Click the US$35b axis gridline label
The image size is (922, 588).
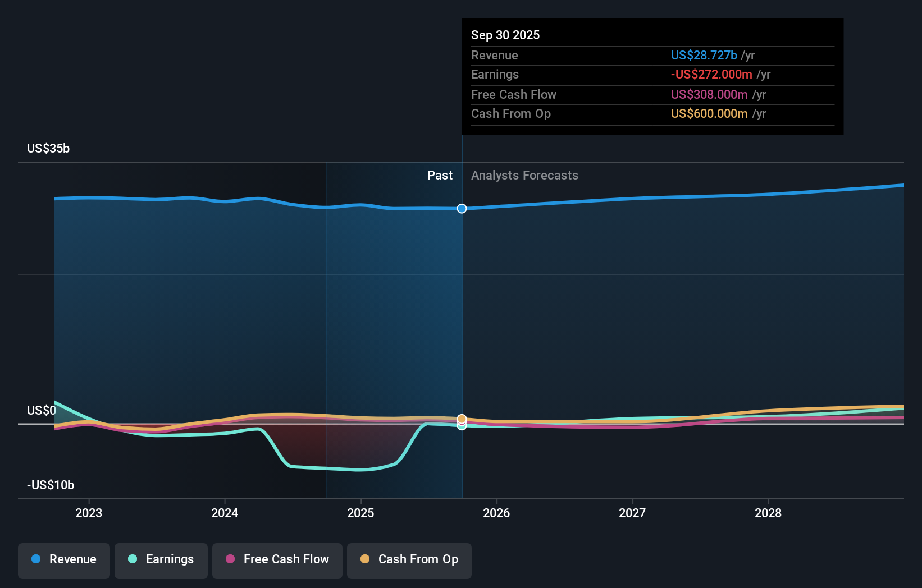(x=48, y=148)
